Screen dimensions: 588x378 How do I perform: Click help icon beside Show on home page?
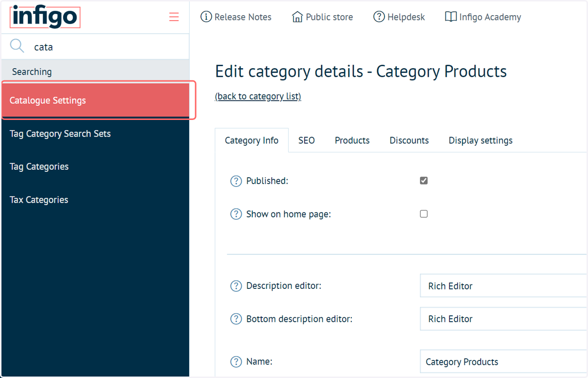click(236, 214)
